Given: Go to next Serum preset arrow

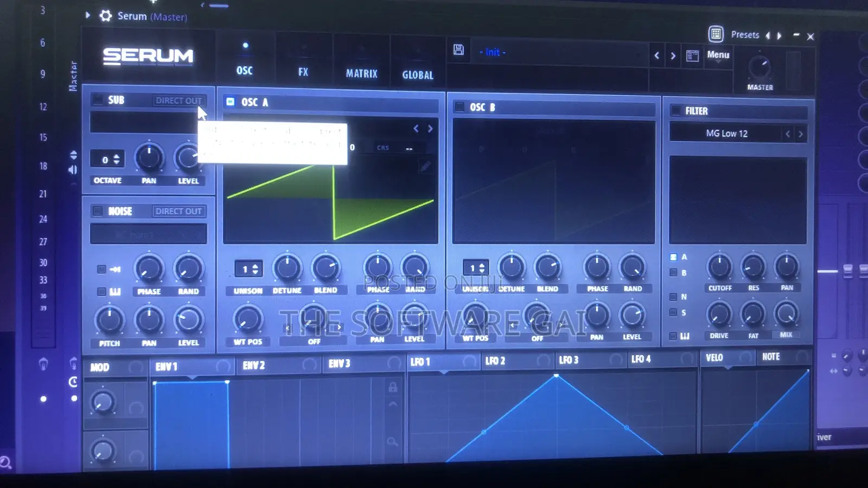Looking at the screenshot, I should coord(673,55).
